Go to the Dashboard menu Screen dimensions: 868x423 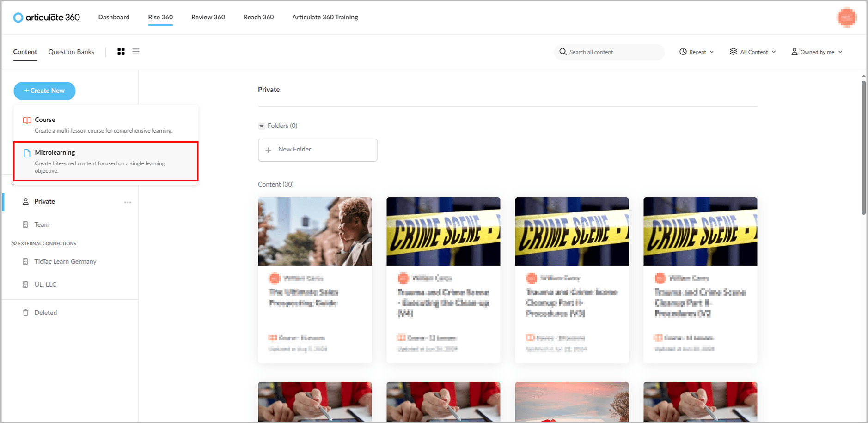point(113,17)
